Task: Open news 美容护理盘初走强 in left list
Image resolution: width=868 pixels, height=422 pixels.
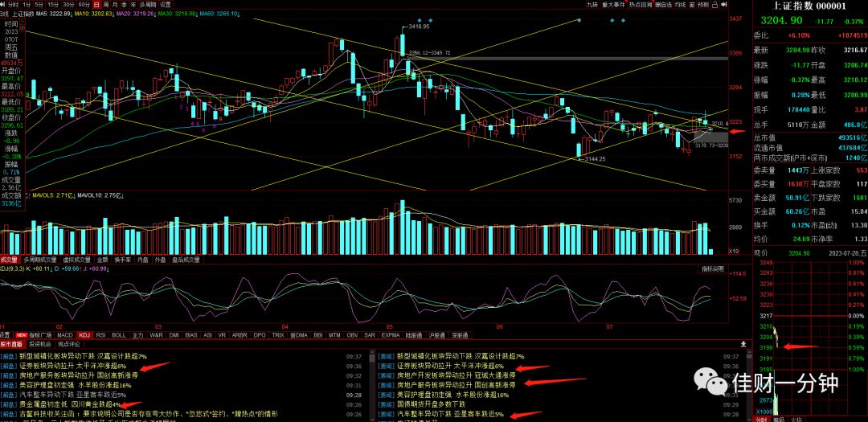Action: [76, 385]
